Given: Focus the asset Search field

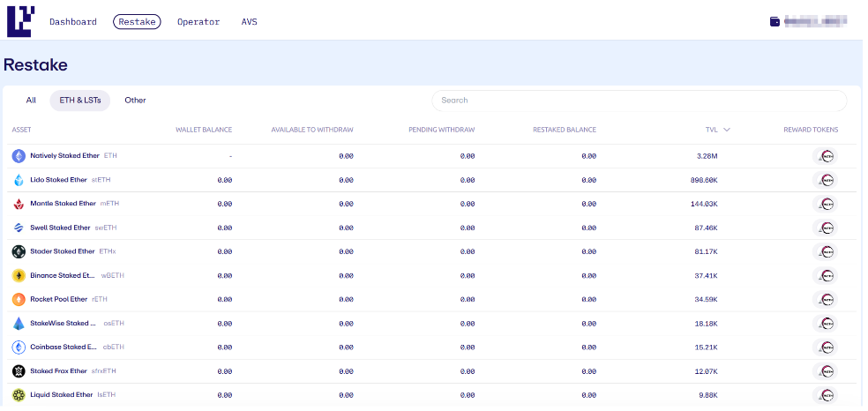Looking at the screenshot, I should coord(640,101).
